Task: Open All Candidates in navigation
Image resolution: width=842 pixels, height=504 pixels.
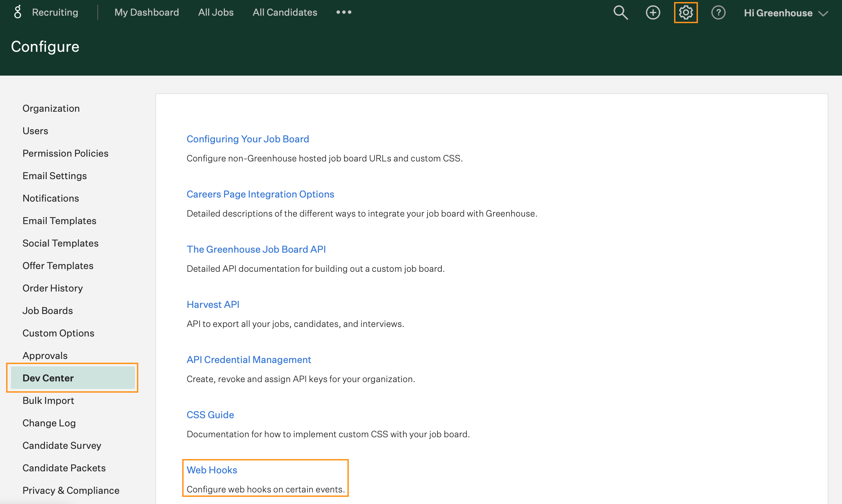Action: [285, 12]
